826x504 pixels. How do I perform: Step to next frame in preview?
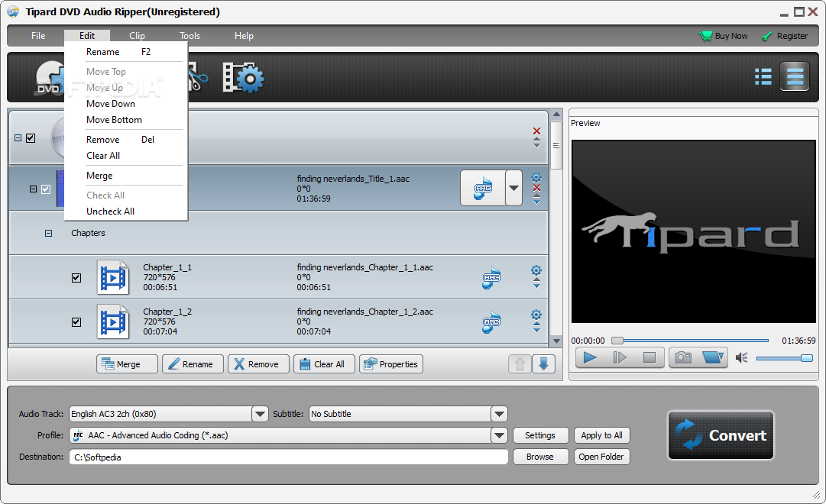click(x=620, y=358)
